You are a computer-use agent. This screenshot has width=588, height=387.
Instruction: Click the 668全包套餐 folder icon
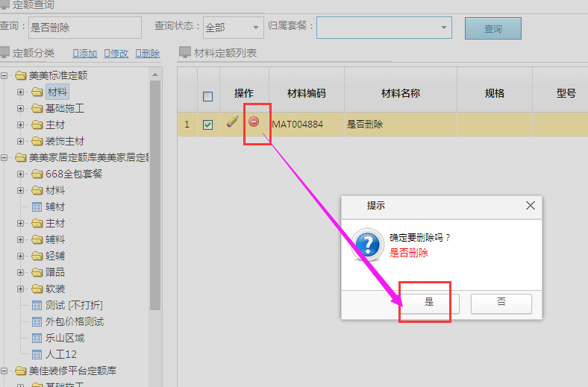coord(37,174)
